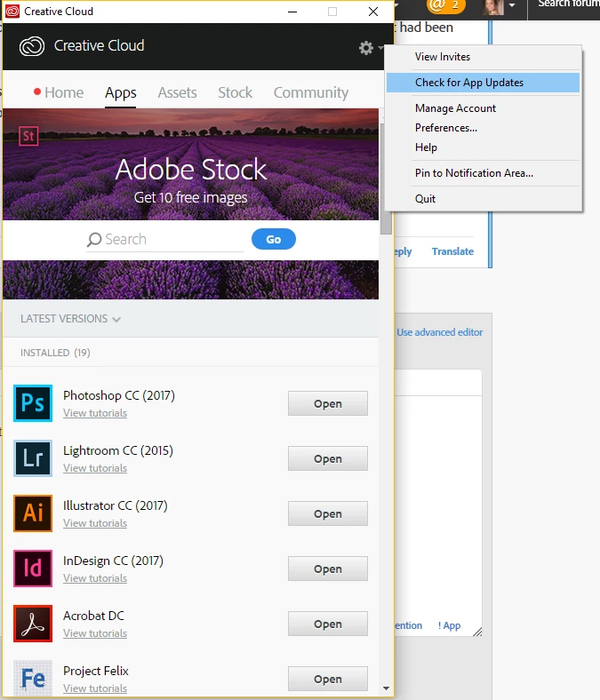Expand the Latest Versions dropdown
The width and height of the screenshot is (600, 700).
[x=70, y=319]
